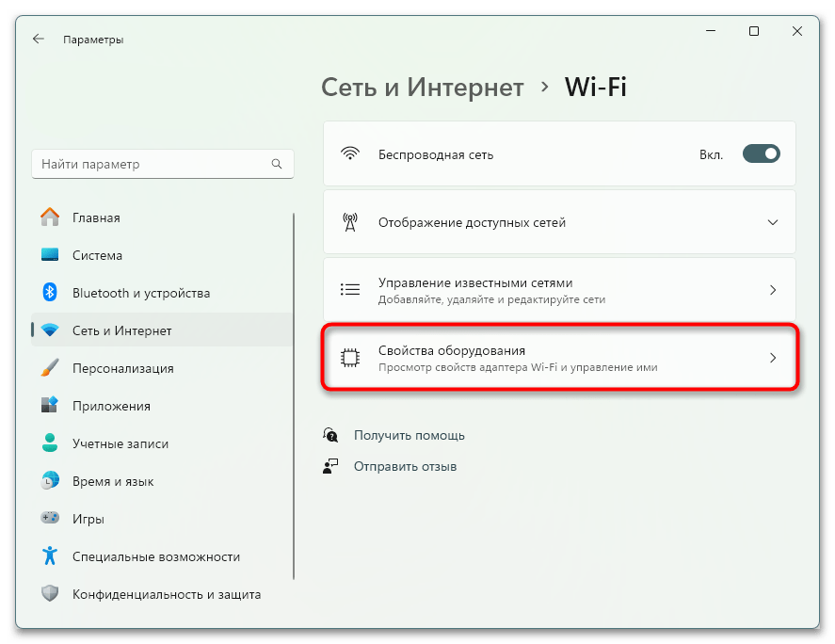Click text Просмотр свойств адаптера Wi-Fi
The height and width of the screenshot is (644, 835).
pos(468,367)
